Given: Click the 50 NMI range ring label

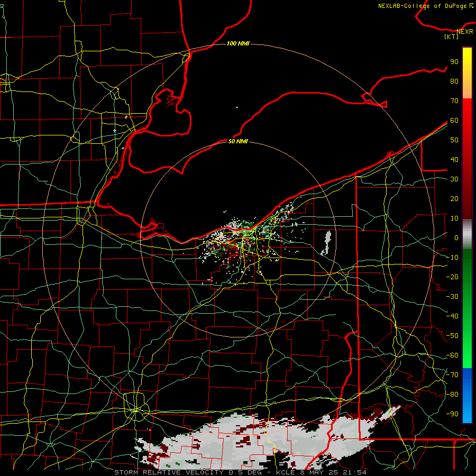Looking at the screenshot, I should (x=238, y=141).
